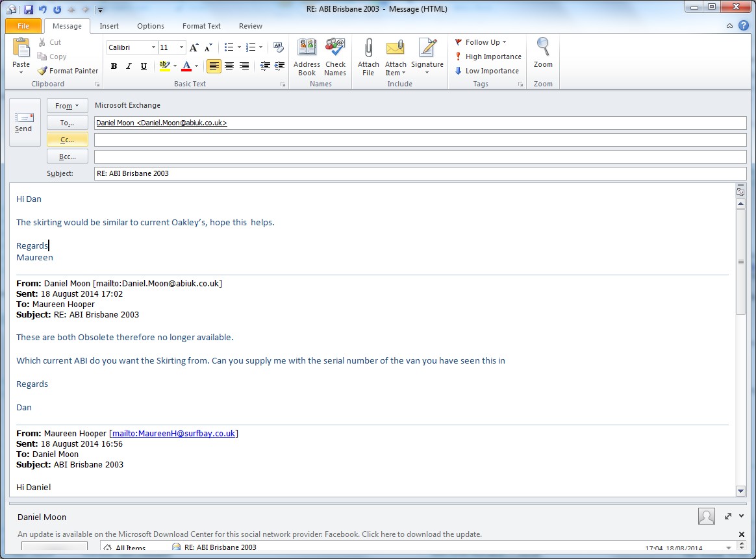Click the Shrink Font icon

208,47
